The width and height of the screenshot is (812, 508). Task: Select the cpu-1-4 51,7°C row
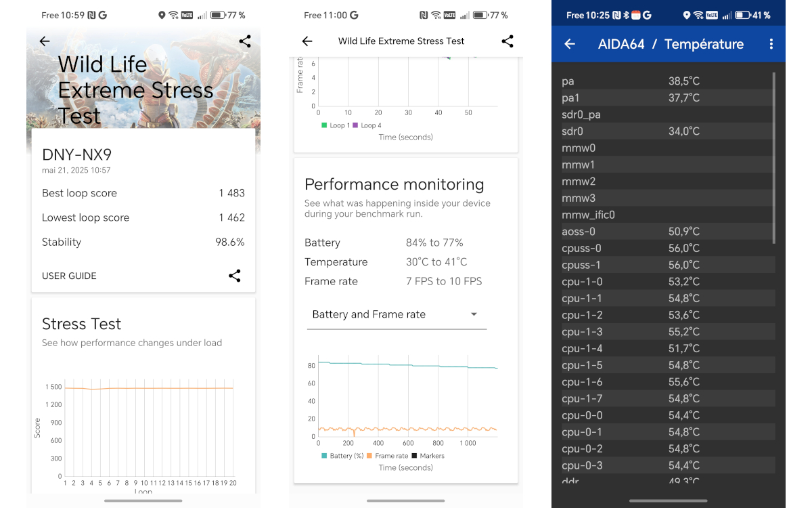click(x=668, y=348)
